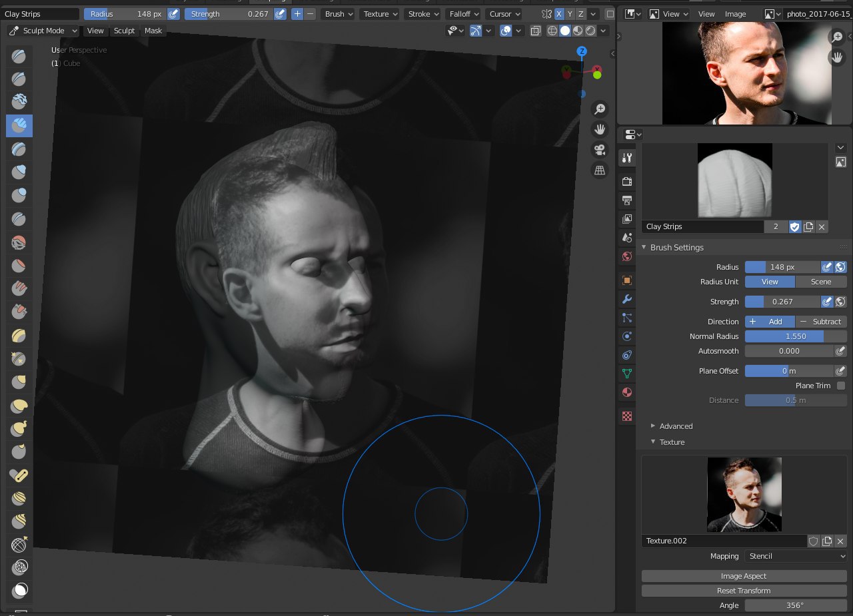The height and width of the screenshot is (616, 853).
Task: Click the pan hand icon in 3D viewport
Action: 600,129
